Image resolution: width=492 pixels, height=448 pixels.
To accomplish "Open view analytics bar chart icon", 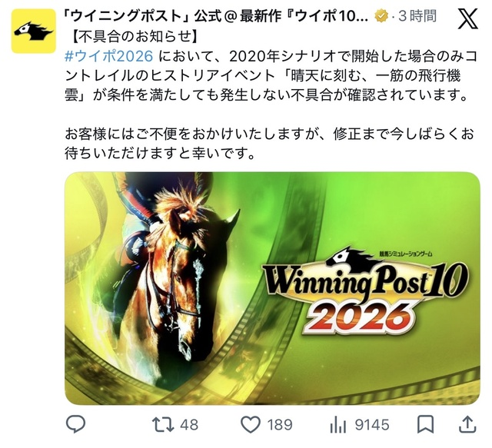I will coord(337,425).
